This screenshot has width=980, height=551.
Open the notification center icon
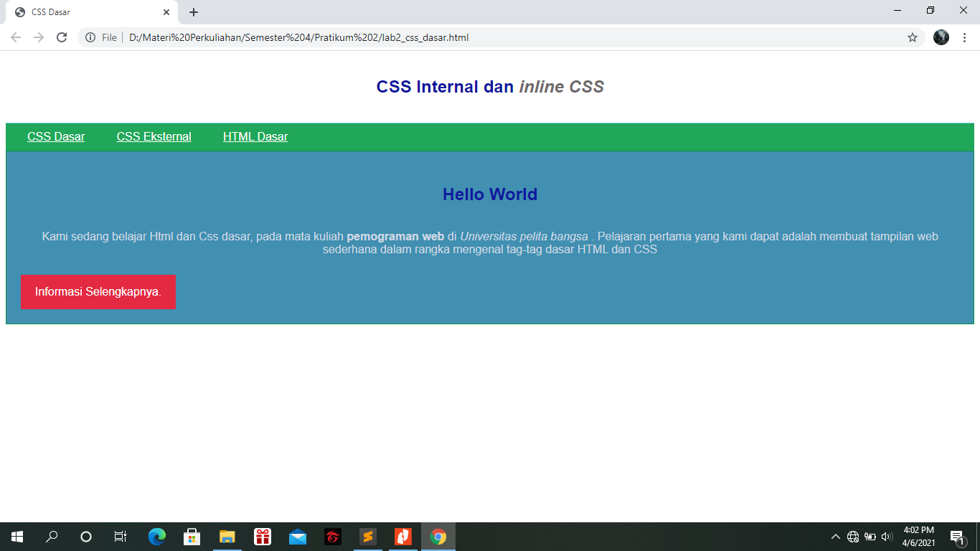pyautogui.click(x=957, y=537)
